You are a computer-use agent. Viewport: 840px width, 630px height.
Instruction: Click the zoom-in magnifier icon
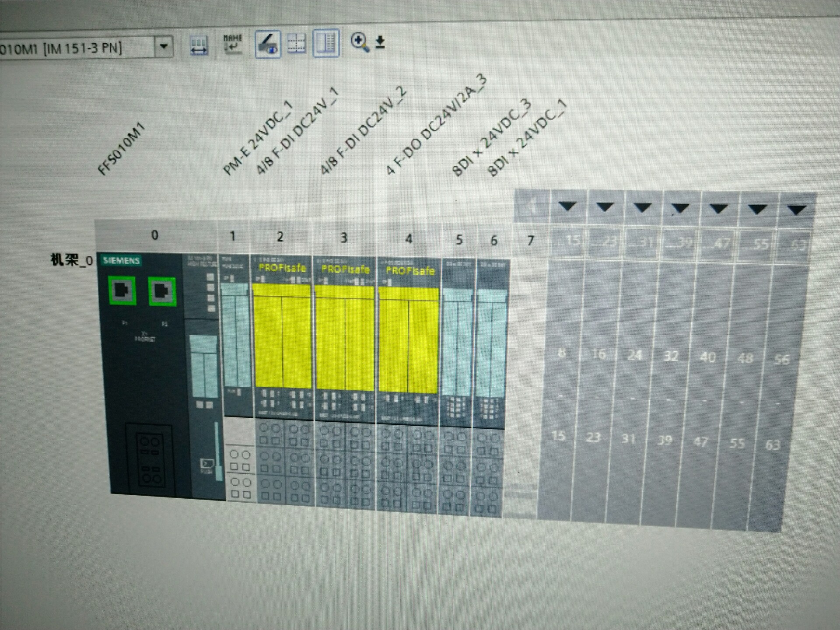(359, 42)
